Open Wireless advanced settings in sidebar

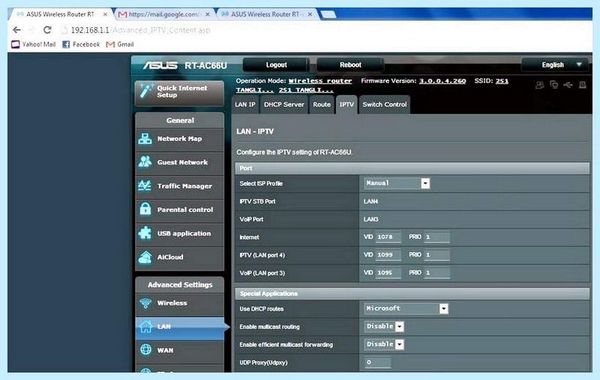pyautogui.click(x=179, y=303)
